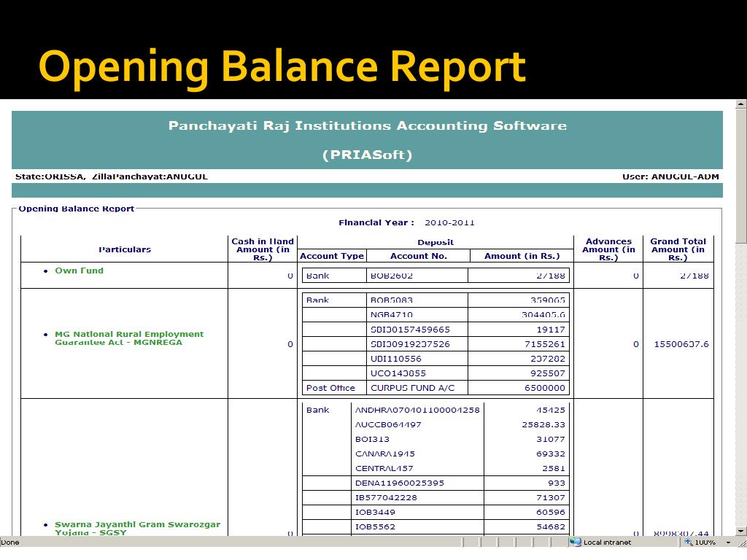Select account number BOI313
This screenshot has height=560, width=747.
tap(372, 439)
